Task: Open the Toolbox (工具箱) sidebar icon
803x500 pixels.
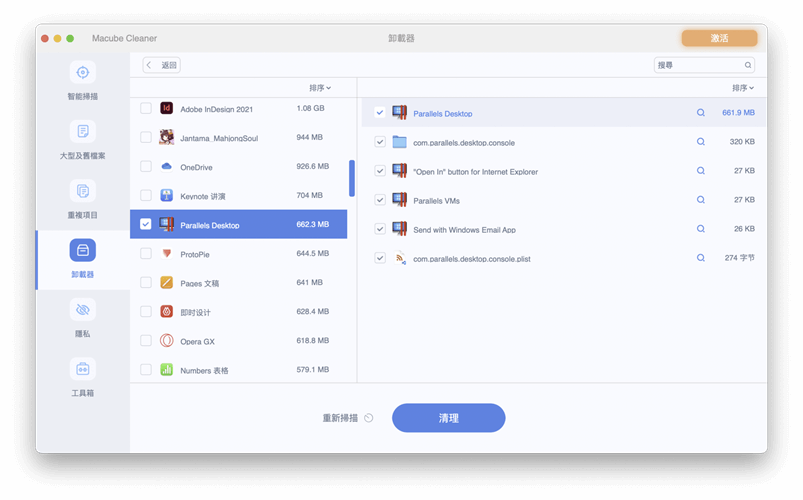Action: (82, 369)
